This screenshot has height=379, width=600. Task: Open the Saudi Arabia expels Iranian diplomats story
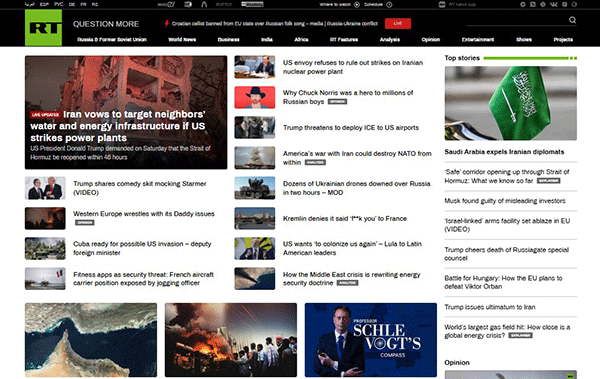[504, 152]
